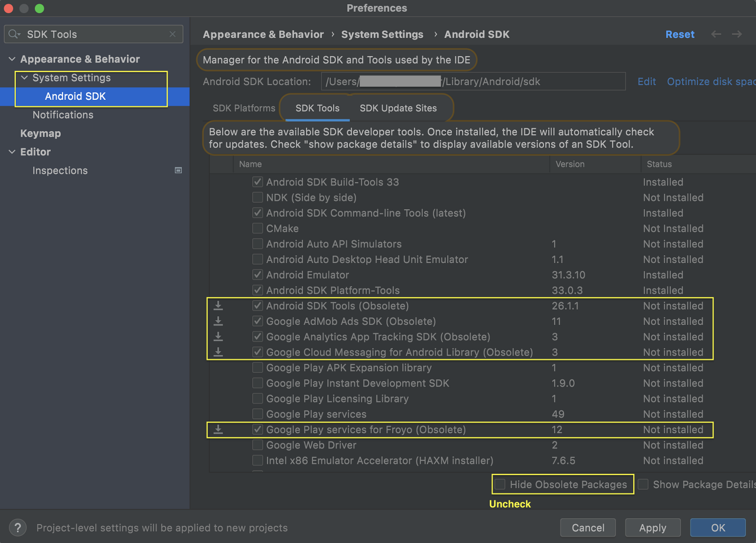
Task: Select Google Play APK Expansion library text
Action: (349, 368)
